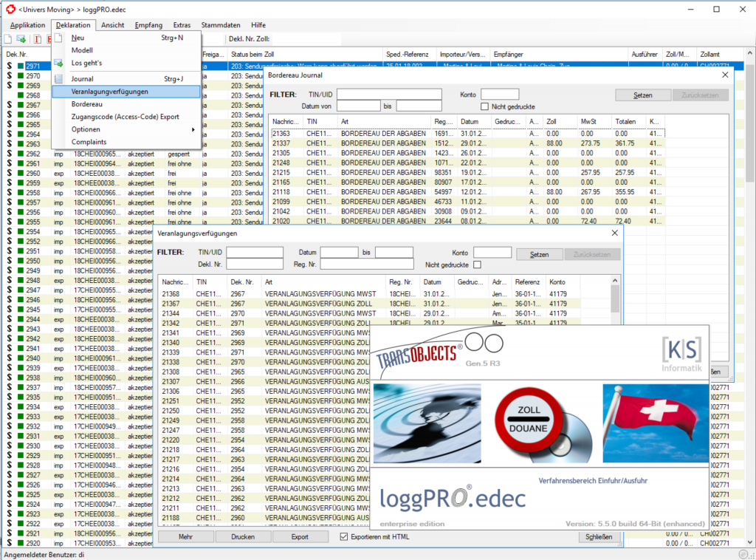The height and width of the screenshot is (560, 756).
Task: Select Modell from Deklaration menu
Action: (x=126, y=50)
